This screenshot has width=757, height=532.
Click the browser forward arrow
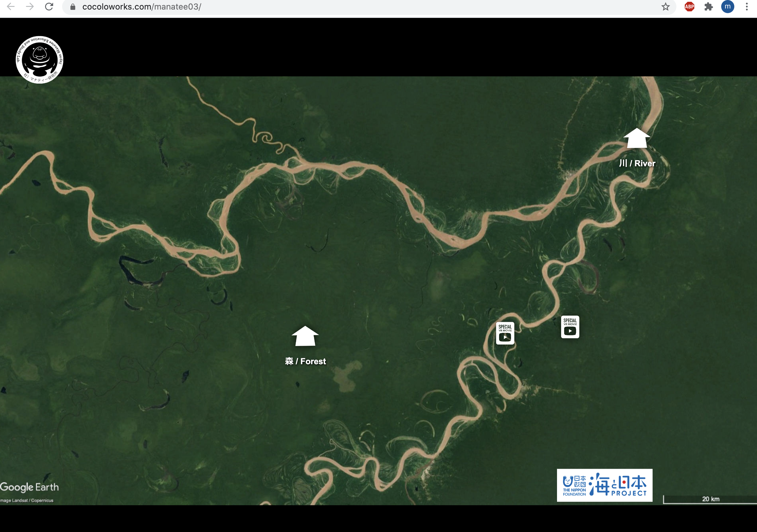pos(30,7)
